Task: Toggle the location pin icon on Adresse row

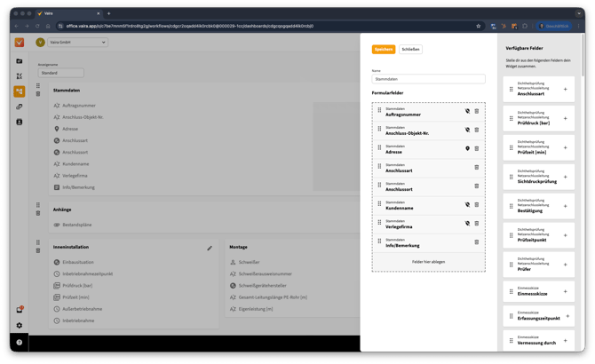Action: click(x=467, y=148)
